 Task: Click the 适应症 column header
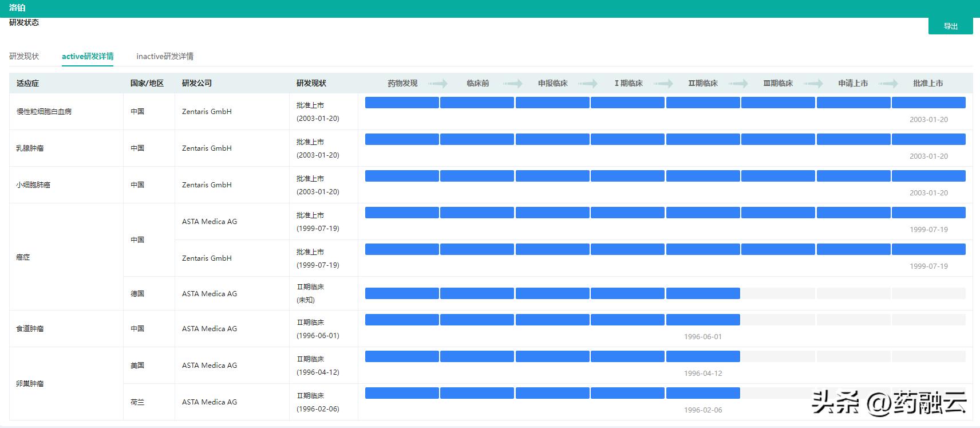pos(28,84)
